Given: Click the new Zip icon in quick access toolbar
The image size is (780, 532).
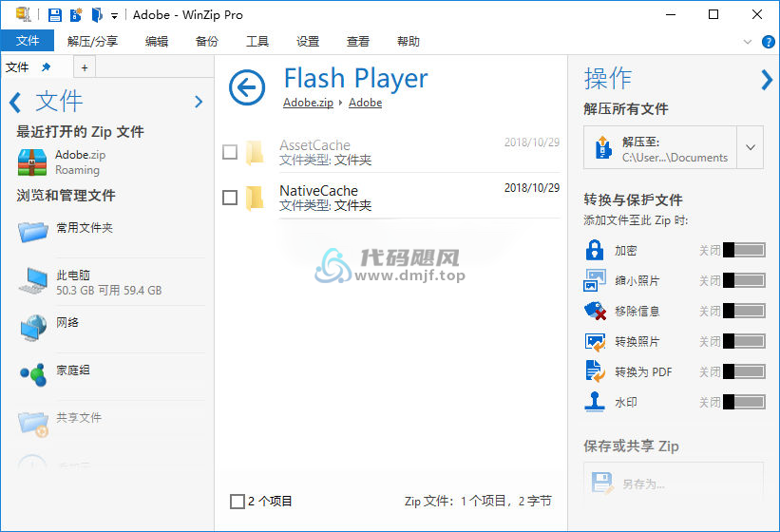Looking at the screenshot, I should click(76, 15).
